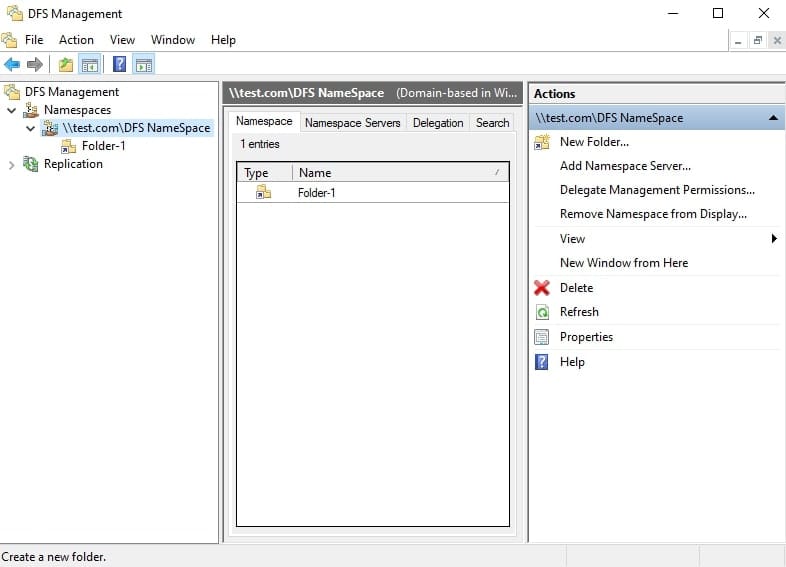Switch to the Delegation tab

pos(438,123)
